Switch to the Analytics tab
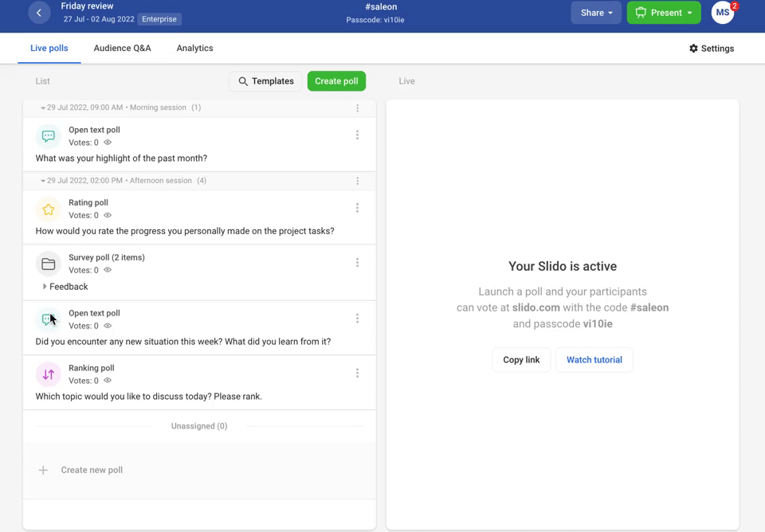 (194, 48)
